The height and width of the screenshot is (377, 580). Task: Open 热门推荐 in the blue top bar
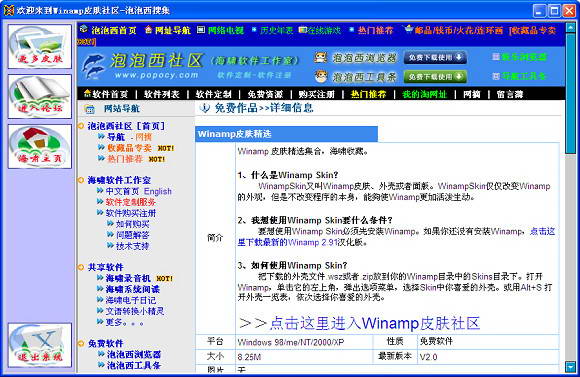(375, 30)
